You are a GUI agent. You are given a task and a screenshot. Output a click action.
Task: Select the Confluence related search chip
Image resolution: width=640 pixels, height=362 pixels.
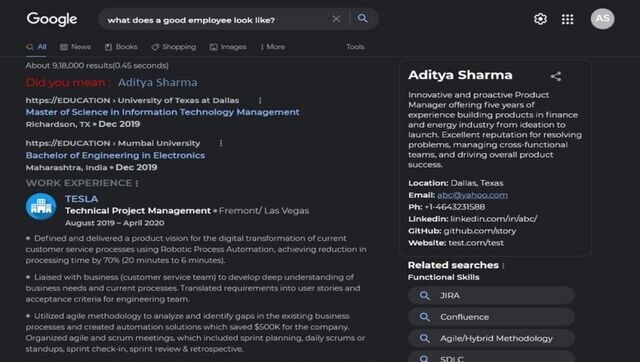(x=491, y=317)
